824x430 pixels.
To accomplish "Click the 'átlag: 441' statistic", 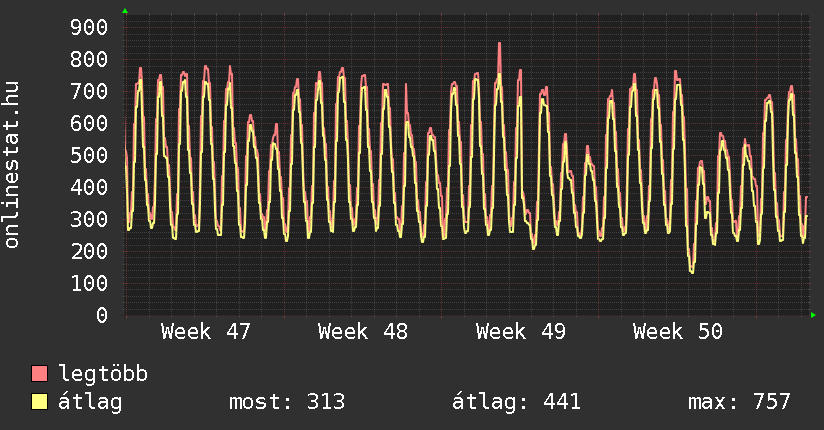I will [517, 403].
